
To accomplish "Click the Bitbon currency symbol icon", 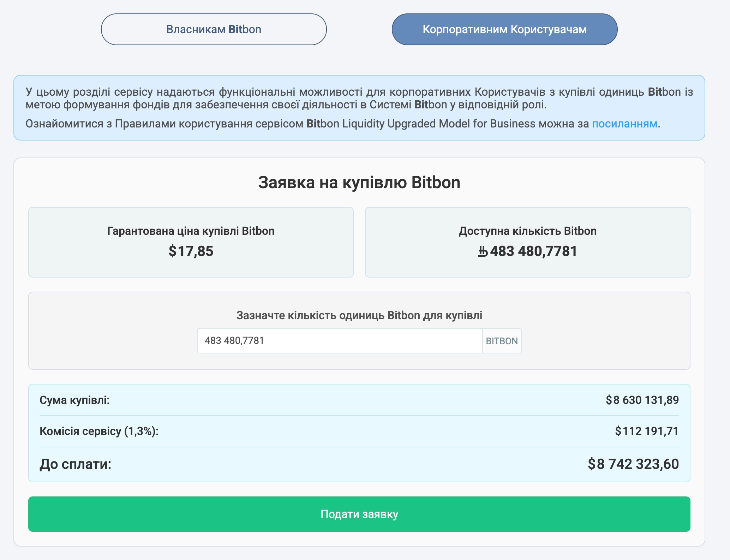I will tap(483, 252).
